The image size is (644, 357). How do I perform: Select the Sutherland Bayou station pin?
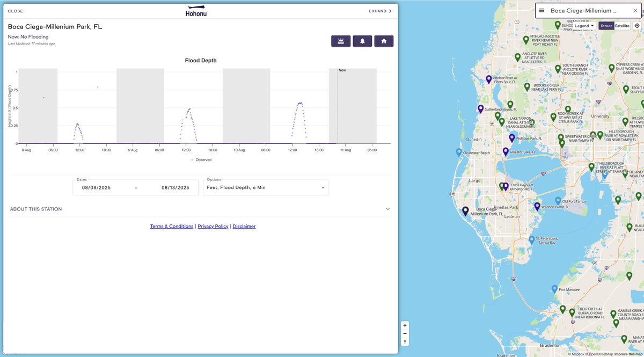click(x=480, y=109)
